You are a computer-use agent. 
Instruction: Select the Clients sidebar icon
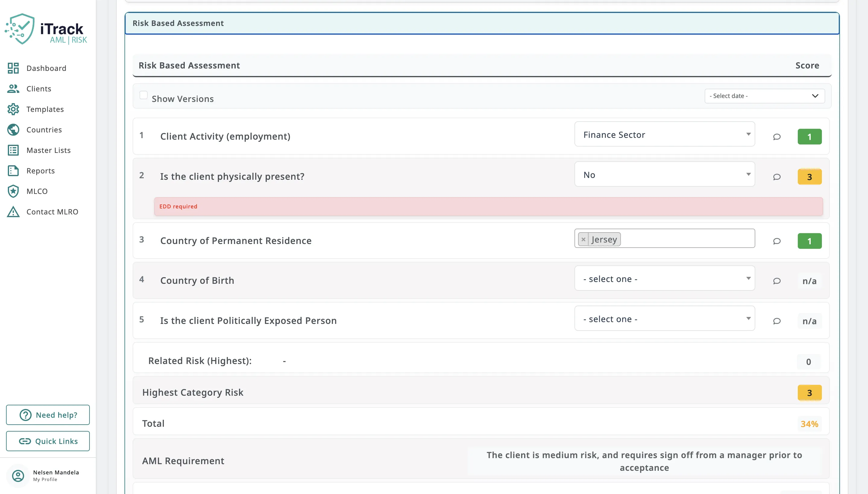13,89
